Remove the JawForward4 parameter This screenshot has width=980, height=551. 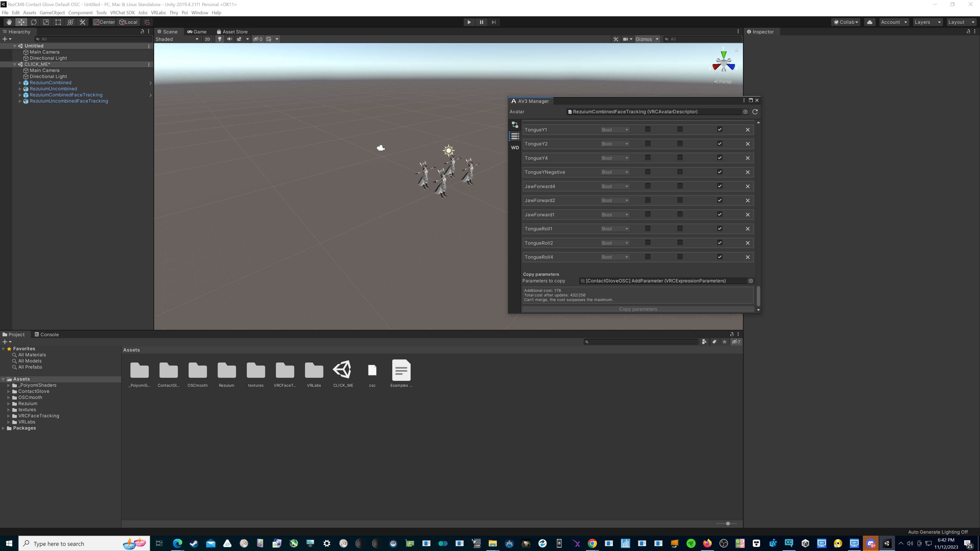pos(748,186)
